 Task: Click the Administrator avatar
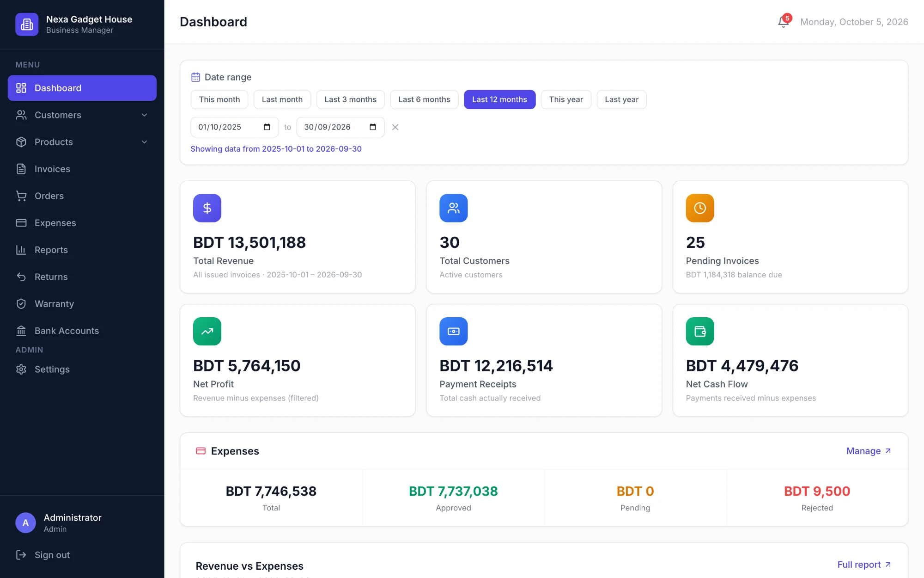click(25, 523)
